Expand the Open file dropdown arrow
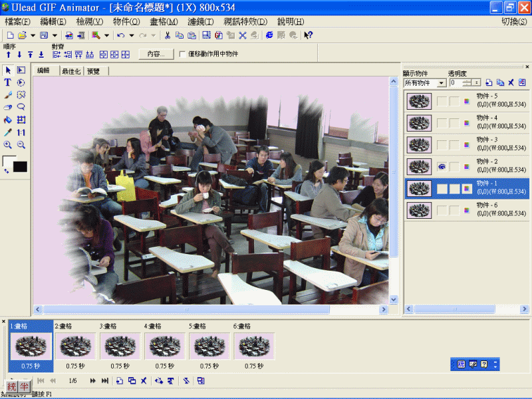This screenshot has height=399, width=532. 32,35
